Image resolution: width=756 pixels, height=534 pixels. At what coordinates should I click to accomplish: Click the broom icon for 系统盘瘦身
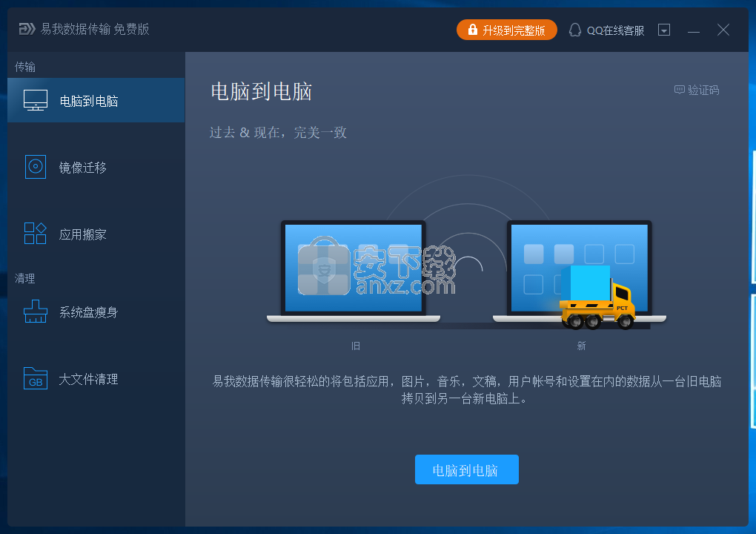tap(36, 311)
